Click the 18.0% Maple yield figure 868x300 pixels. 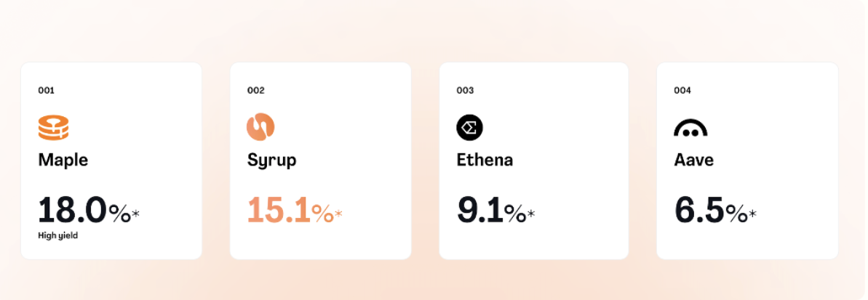point(84,211)
